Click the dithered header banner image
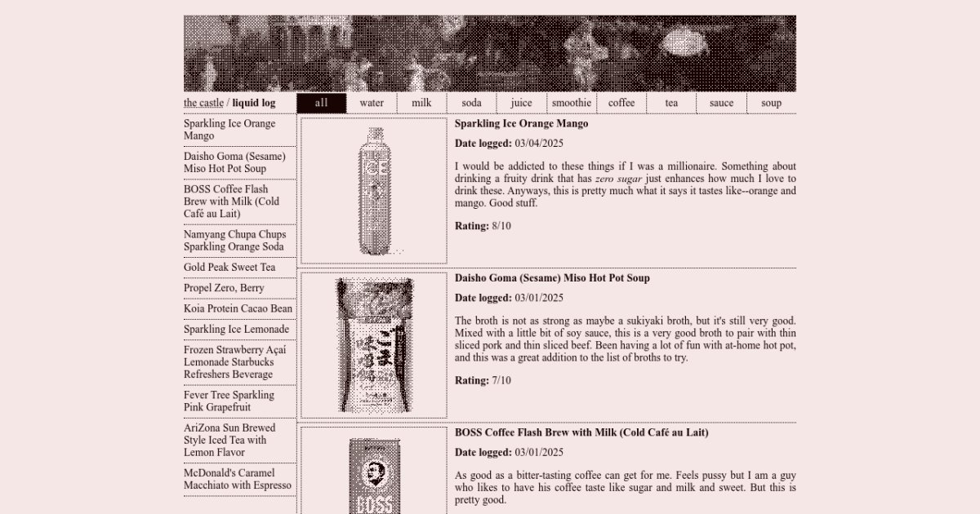980x514 pixels. point(489,53)
